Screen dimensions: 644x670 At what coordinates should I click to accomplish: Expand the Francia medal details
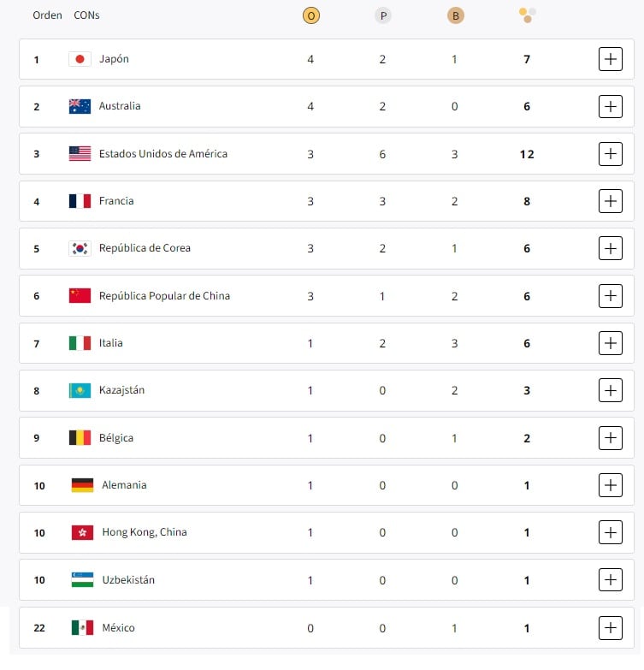click(610, 201)
